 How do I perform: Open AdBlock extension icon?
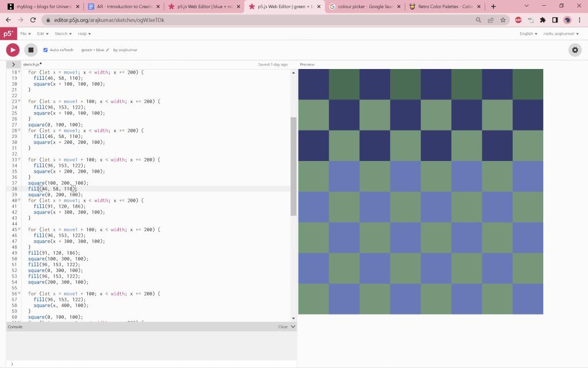(x=519, y=20)
